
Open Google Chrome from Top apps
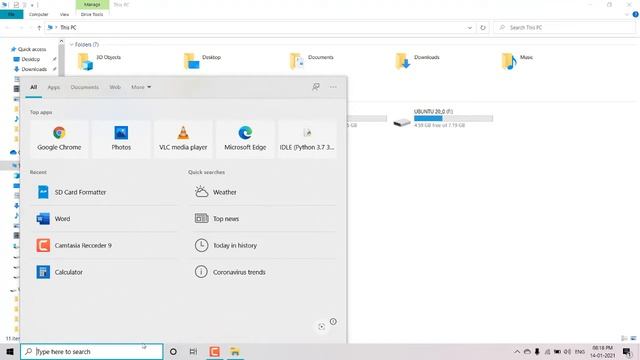pyautogui.click(x=59, y=139)
